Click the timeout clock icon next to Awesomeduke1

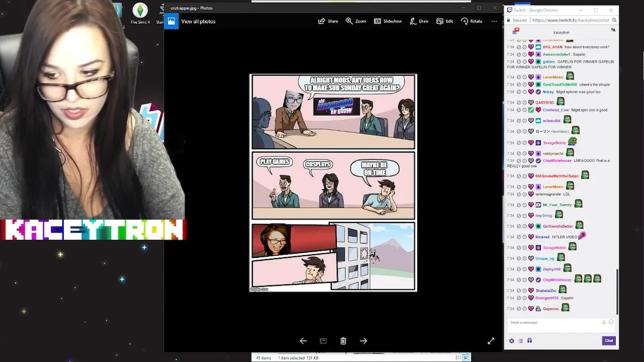pyautogui.click(x=525, y=54)
